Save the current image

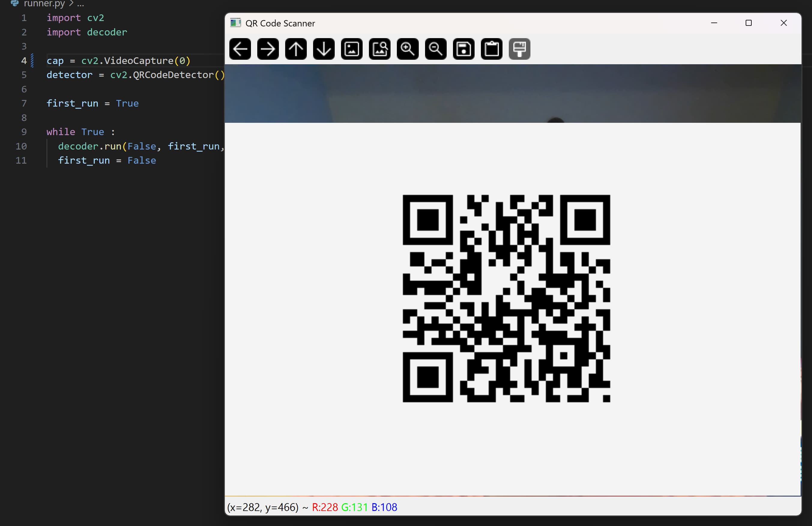(463, 49)
